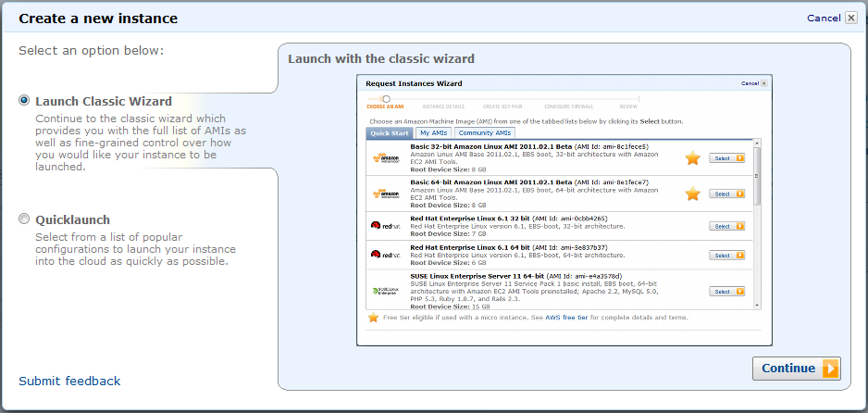Screen dimensions: 868x413
Task: Click the Cancel link in the title bar
Action: click(x=824, y=19)
